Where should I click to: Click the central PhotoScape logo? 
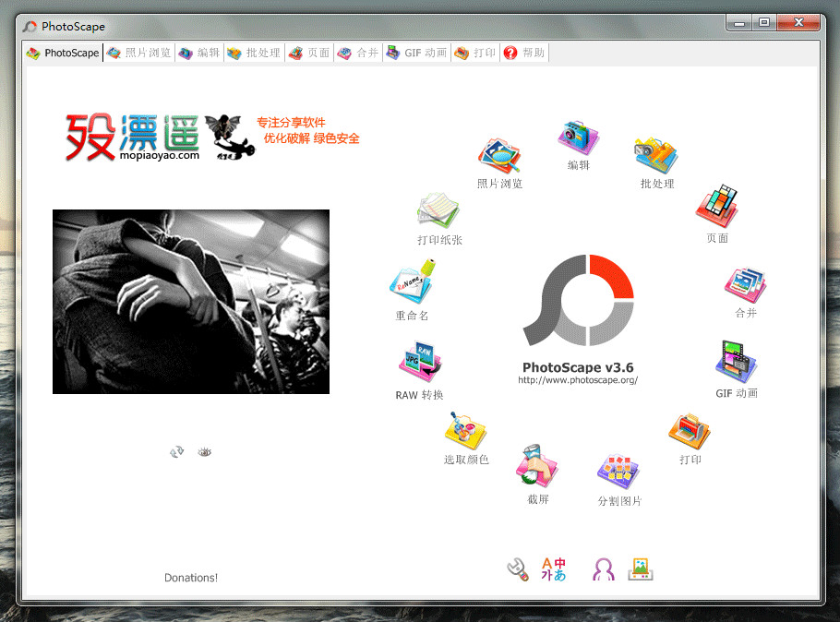pyautogui.click(x=578, y=300)
